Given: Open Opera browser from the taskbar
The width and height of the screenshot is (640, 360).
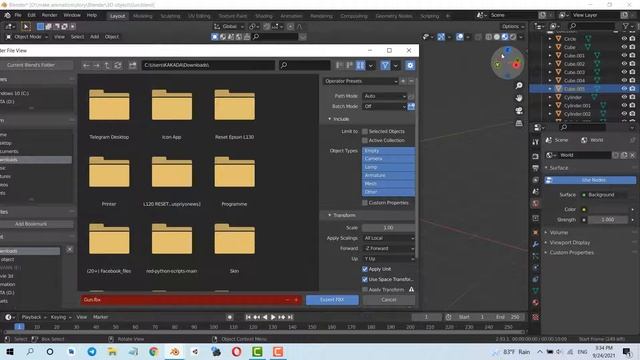Looking at the screenshot, I should pyautogui.click(x=236, y=352).
